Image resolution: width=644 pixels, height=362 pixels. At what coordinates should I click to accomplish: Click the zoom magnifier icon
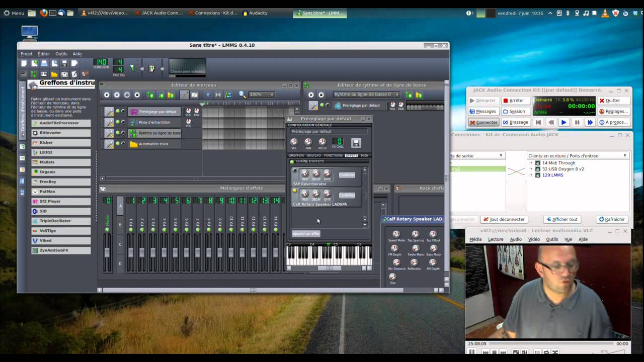(x=242, y=95)
